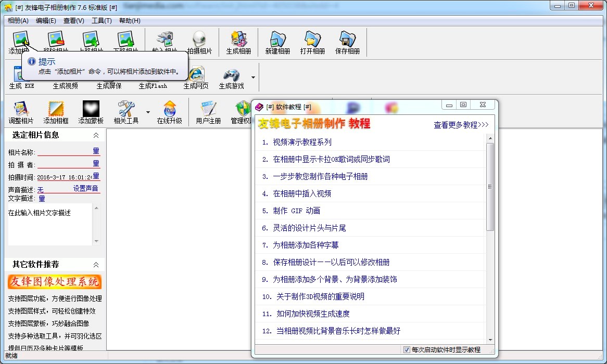Click the 相关工具 hammer and wrench icon
Viewport: 607px width, 364px height.
[126, 109]
